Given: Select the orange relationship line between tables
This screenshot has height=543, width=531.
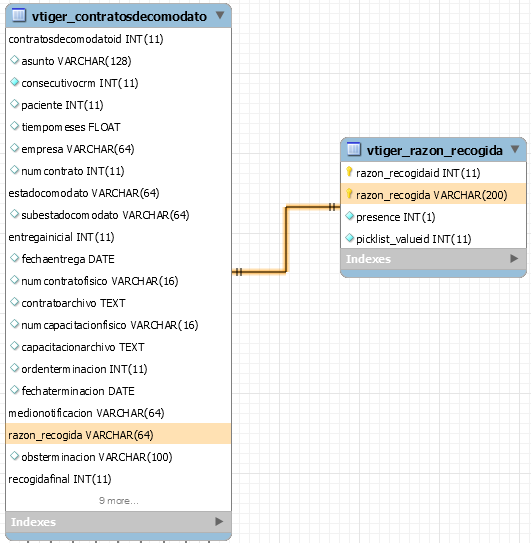Looking at the screenshot, I should click(x=286, y=239).
